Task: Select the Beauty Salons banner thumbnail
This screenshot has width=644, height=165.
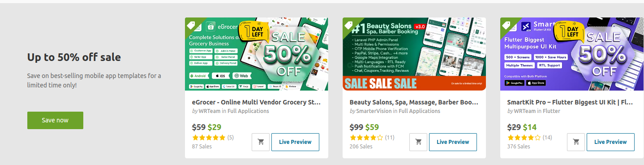Action: (414, 54)
